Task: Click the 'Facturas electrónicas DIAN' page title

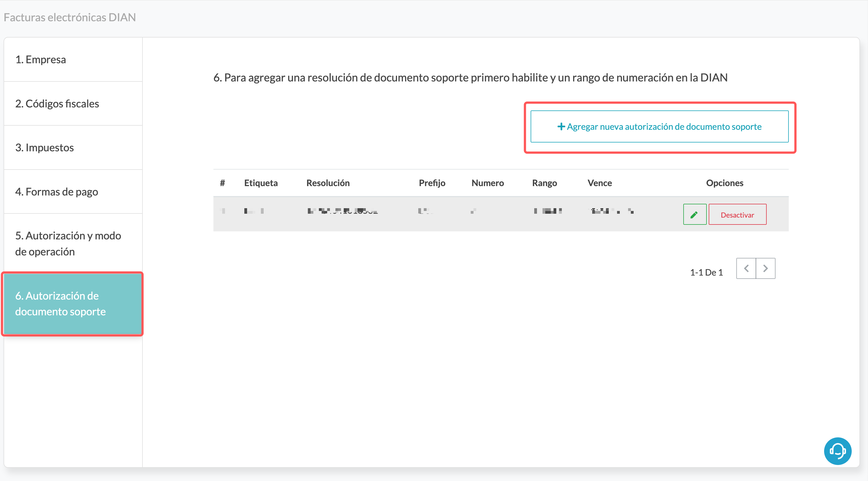Action: (x=70, y=17)
